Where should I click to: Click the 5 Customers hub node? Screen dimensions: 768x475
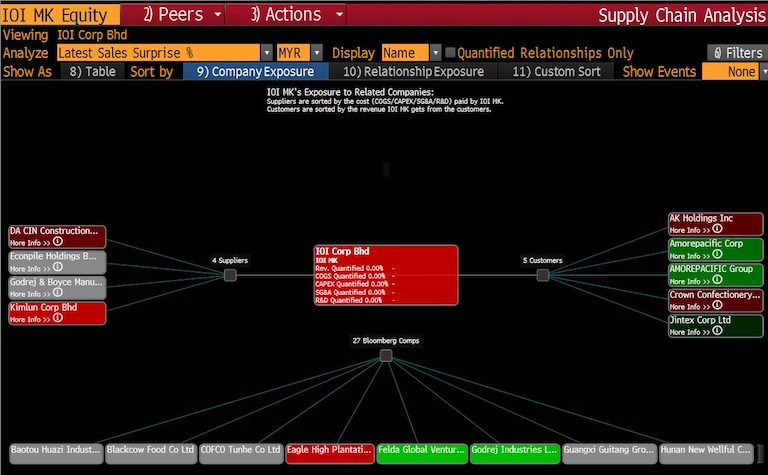click(543, 275)
